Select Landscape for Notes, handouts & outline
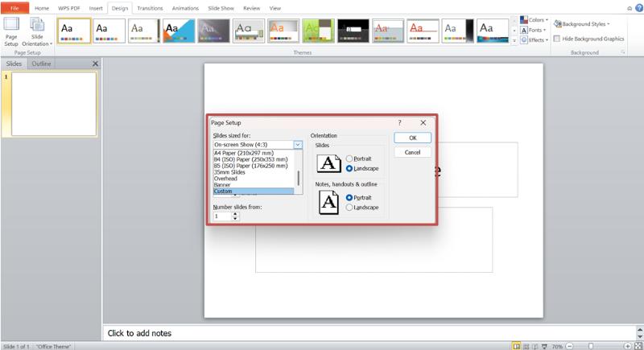The image size is (644, 350). click(349, 208)
